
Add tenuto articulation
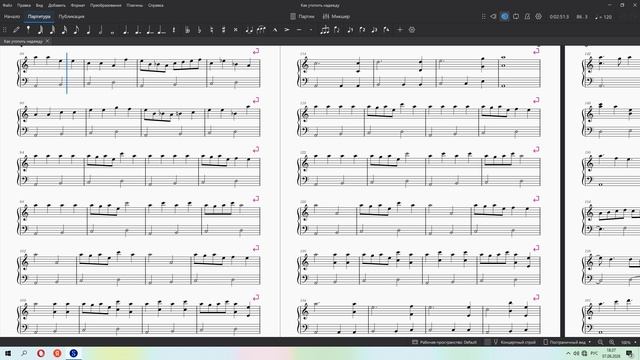pos(299,29)
